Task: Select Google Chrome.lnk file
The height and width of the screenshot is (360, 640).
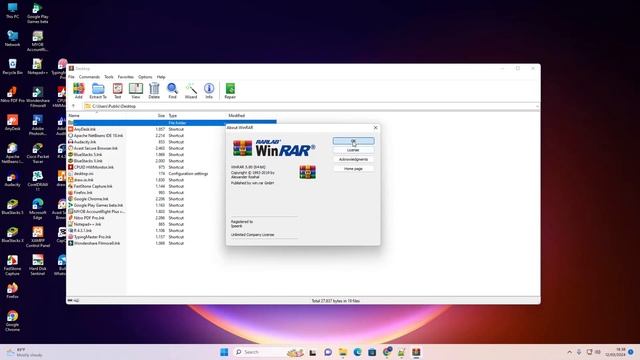Action: tap(91, 199)
